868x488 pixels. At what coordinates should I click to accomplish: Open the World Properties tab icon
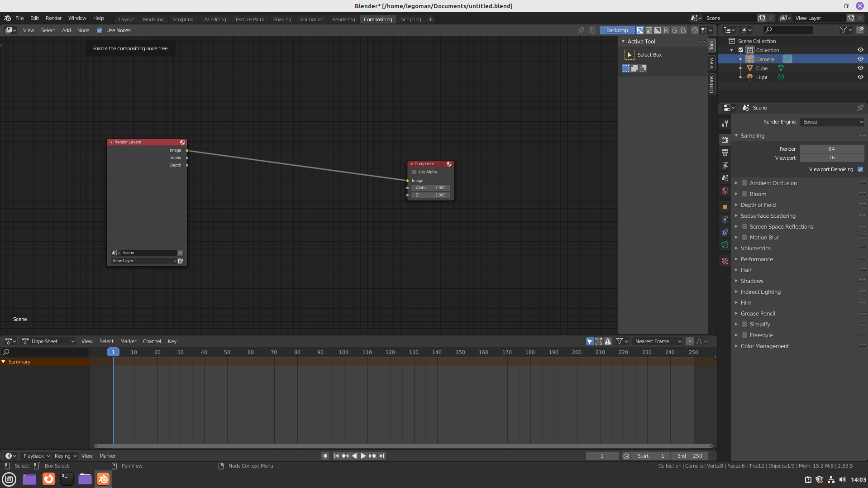pyautogui.click(x=725, y=191)
